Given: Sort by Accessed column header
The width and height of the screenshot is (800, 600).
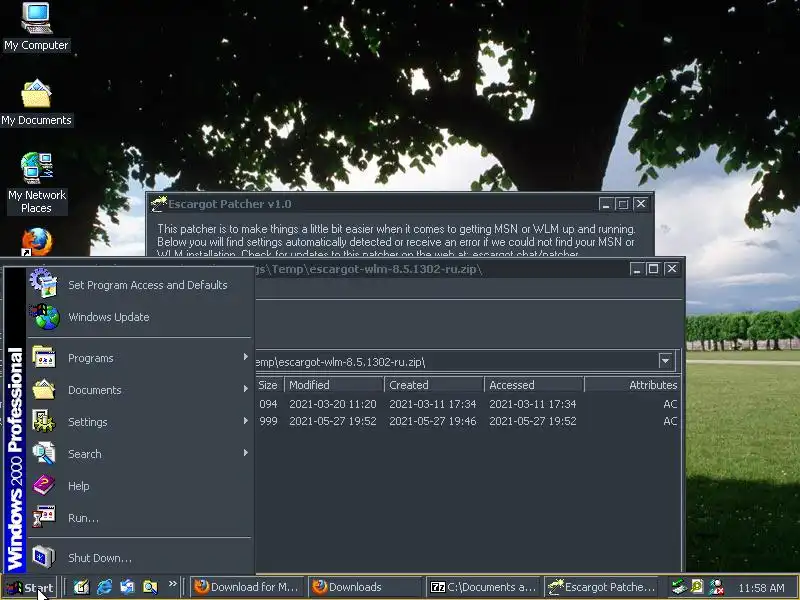Looking at the screenshot, I should click(x=534, y=385).
